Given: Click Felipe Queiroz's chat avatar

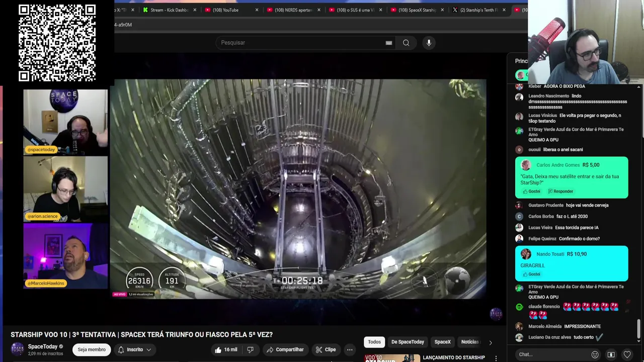Looking at the screenshot, I should (x=519, y=238).
